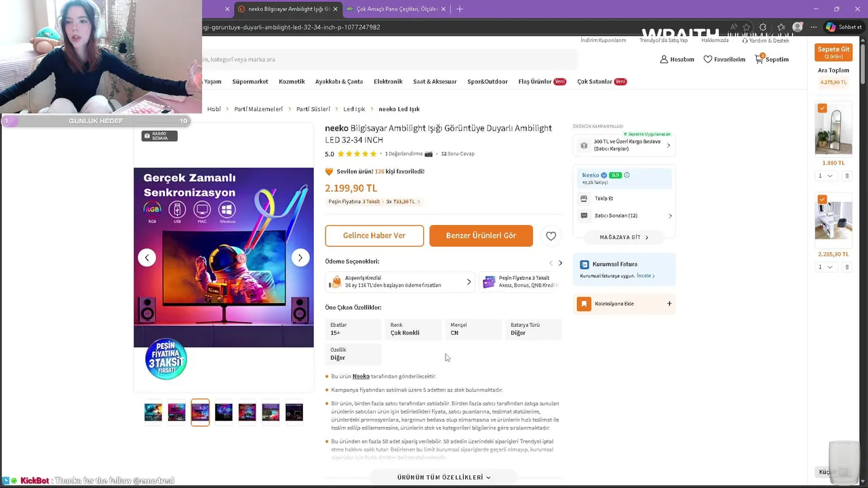Screen dimensions: 868x488
Task: Click the product search input field
Action: pyautogui.click(x=390, y=60)
